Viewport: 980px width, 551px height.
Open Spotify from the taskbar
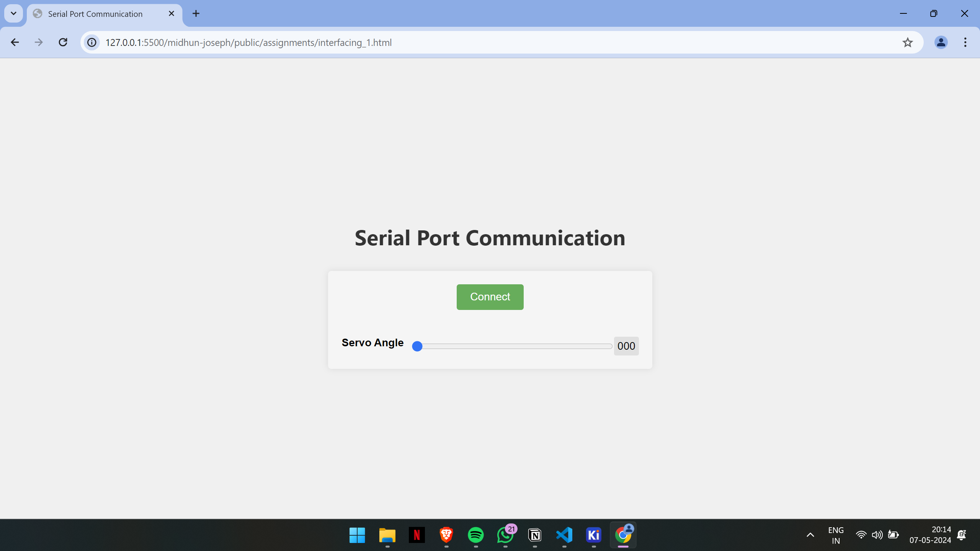(475, 535)
